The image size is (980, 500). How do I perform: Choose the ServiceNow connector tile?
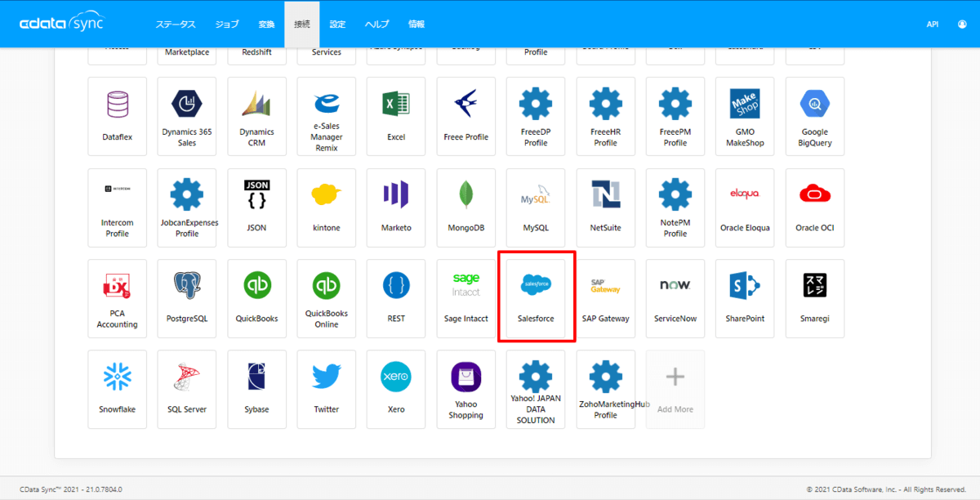click(x=675, y=298)
